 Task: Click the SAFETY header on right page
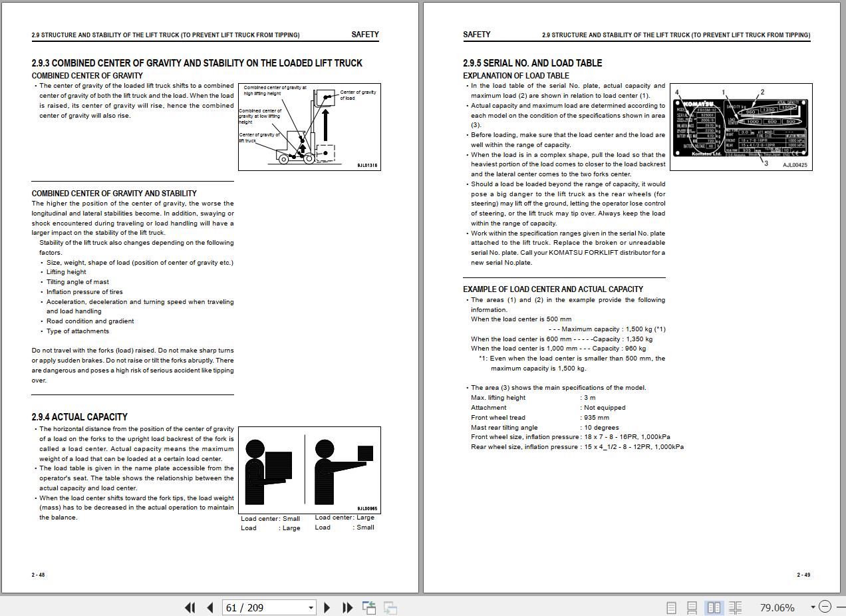pyautogui.click(x=476, y=35)
